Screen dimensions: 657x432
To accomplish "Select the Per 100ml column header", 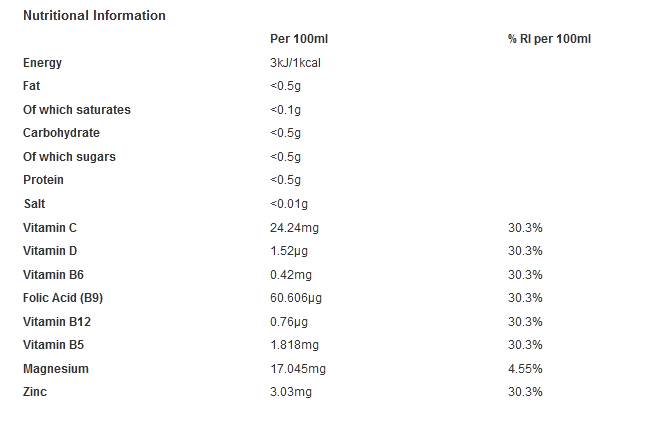I will tap(299, 39).
